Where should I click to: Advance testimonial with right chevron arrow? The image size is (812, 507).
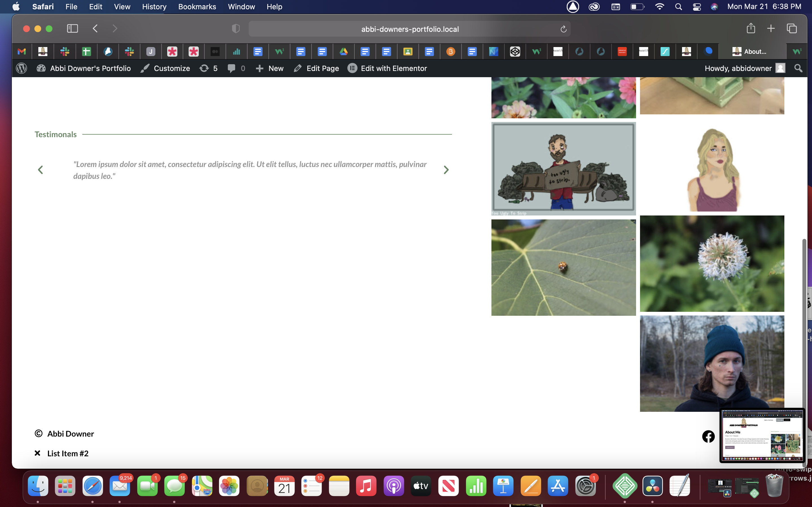pyautogui.click(x=446, y=170)
